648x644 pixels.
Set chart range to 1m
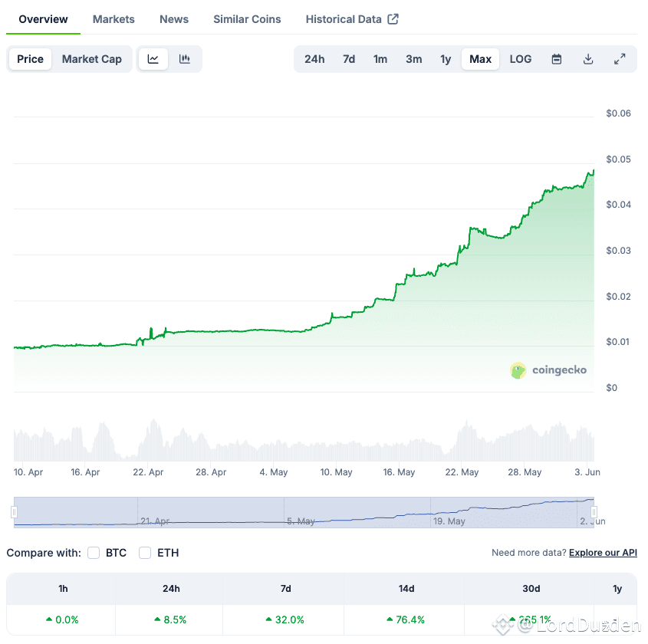380,59
